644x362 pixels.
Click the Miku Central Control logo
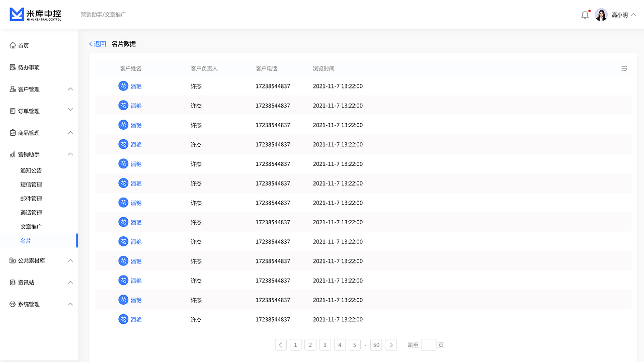tap(36, 15)
